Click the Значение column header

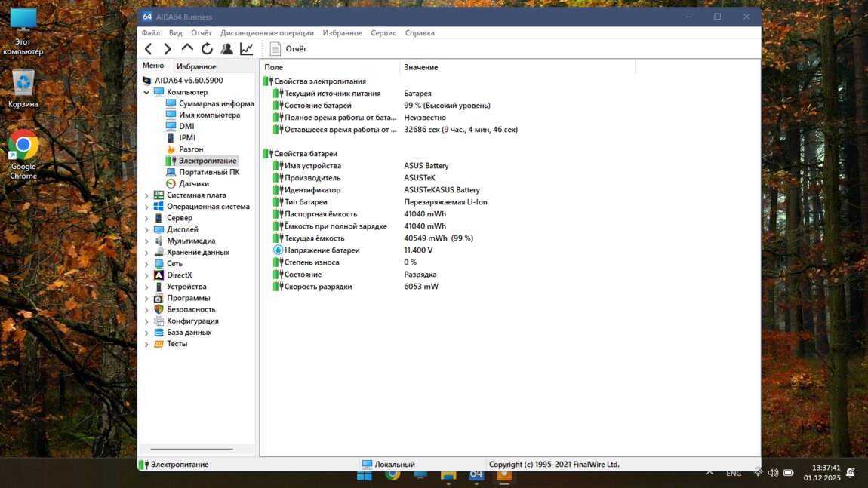(420, 67)
